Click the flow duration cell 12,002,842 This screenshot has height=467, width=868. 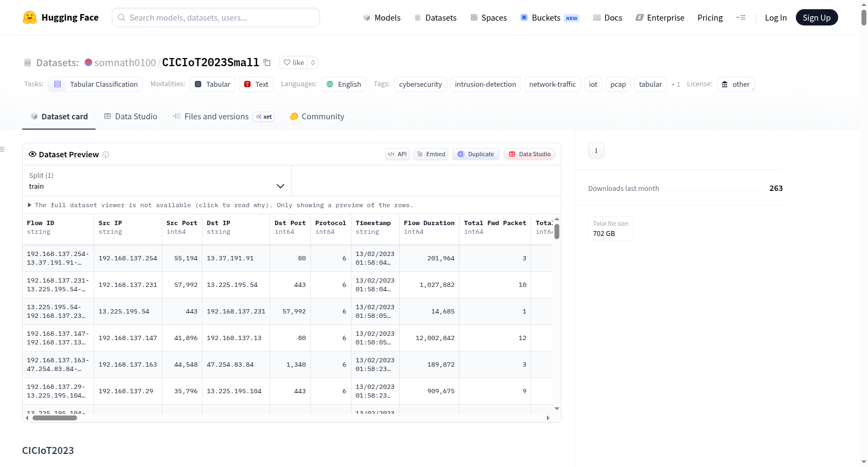coord(430,338)
